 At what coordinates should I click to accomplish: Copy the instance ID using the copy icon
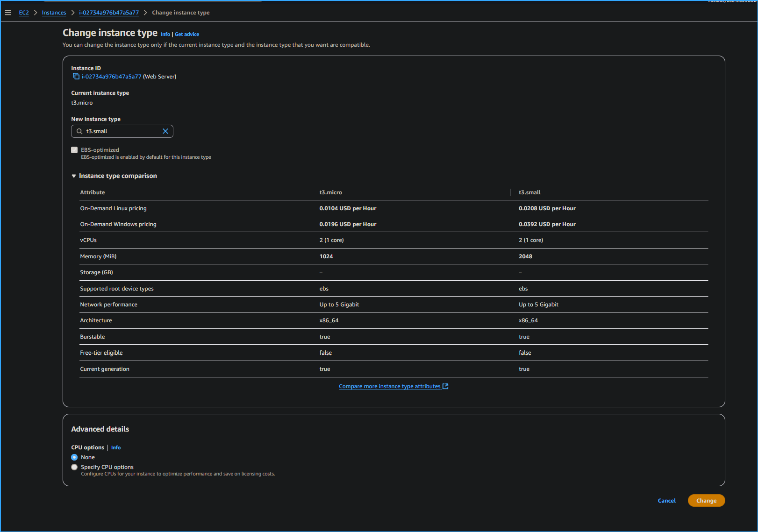click(76, 76)
